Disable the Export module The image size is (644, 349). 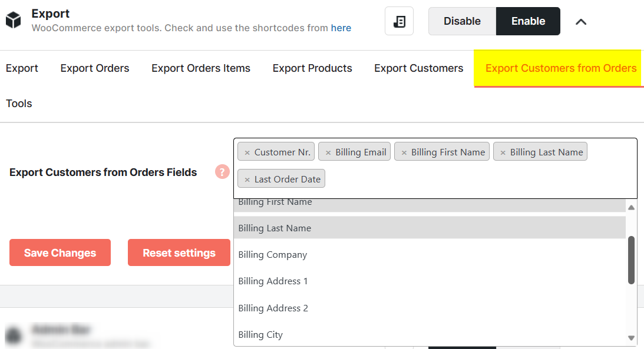click(x=462, y=21)
